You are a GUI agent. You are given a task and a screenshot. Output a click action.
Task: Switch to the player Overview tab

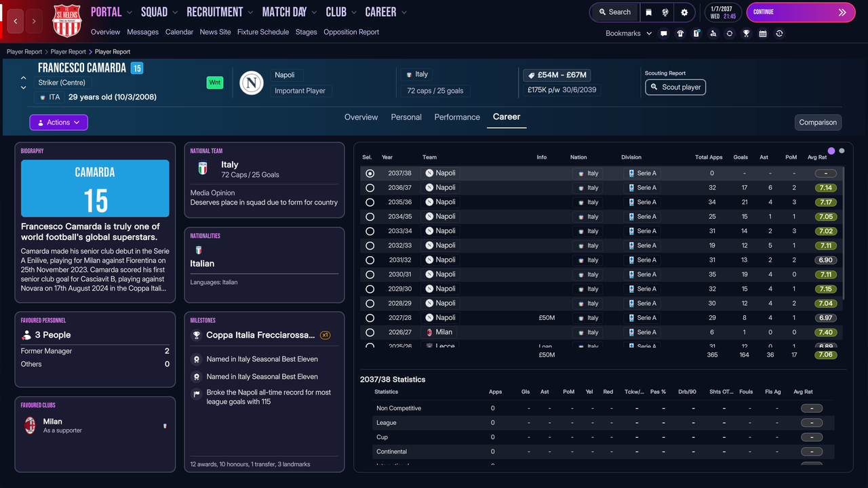(x=361, y=117)
